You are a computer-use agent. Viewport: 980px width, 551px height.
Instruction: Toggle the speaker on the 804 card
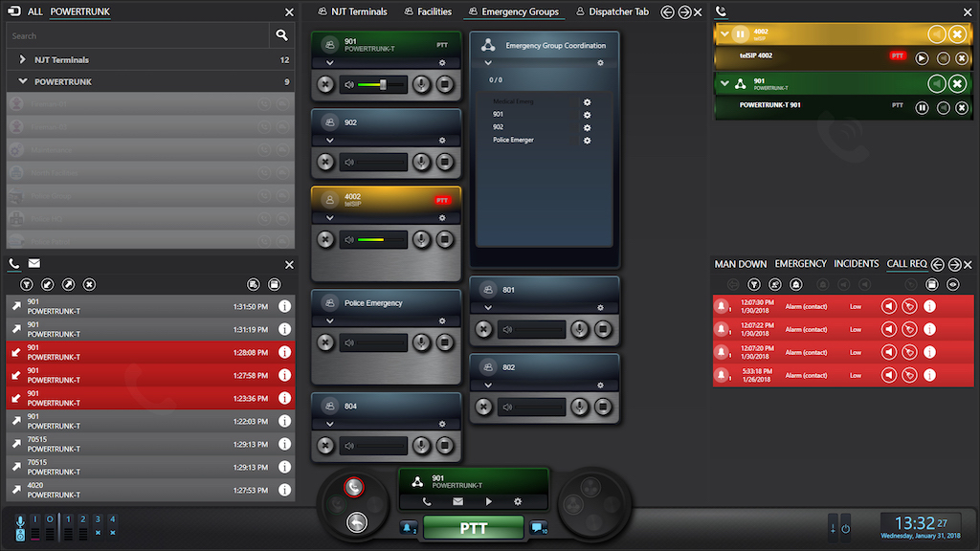349,446
